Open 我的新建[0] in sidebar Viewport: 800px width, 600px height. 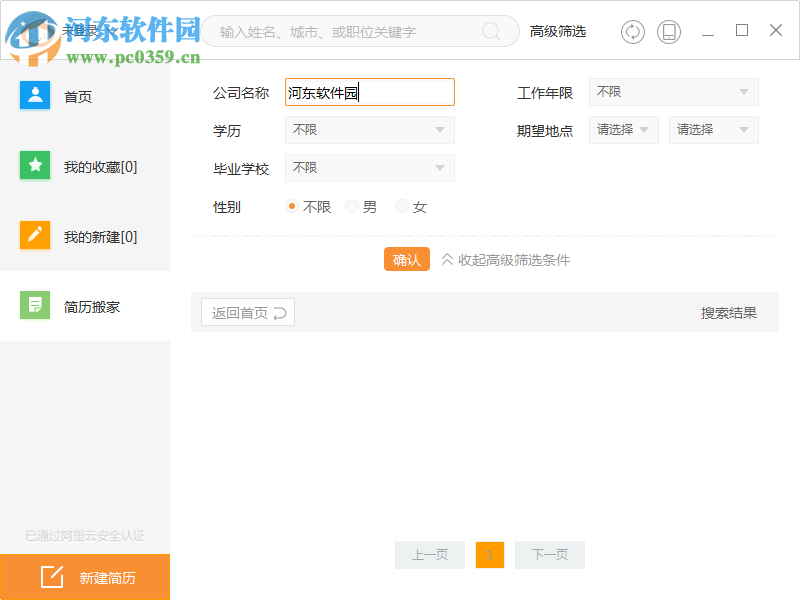pos(85,236)
